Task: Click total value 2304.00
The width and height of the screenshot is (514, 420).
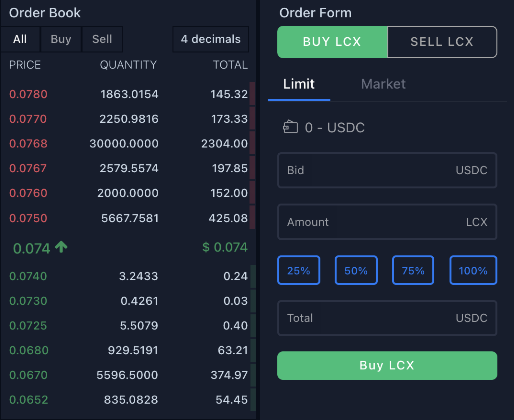Action: [x=224, y=144]
